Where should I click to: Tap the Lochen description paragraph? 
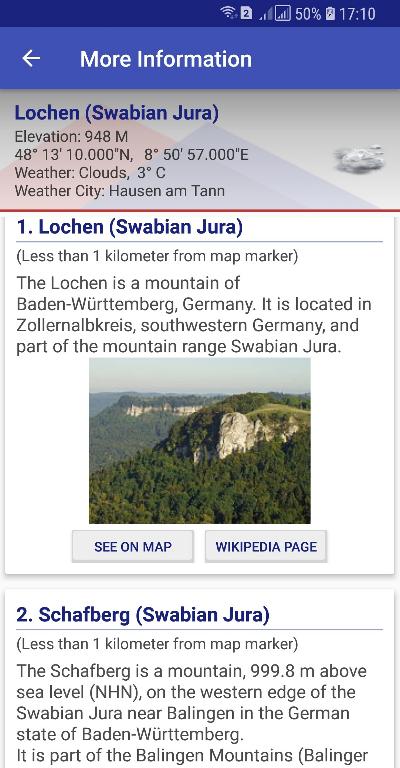pyautogui.click(x=194, y=314)
